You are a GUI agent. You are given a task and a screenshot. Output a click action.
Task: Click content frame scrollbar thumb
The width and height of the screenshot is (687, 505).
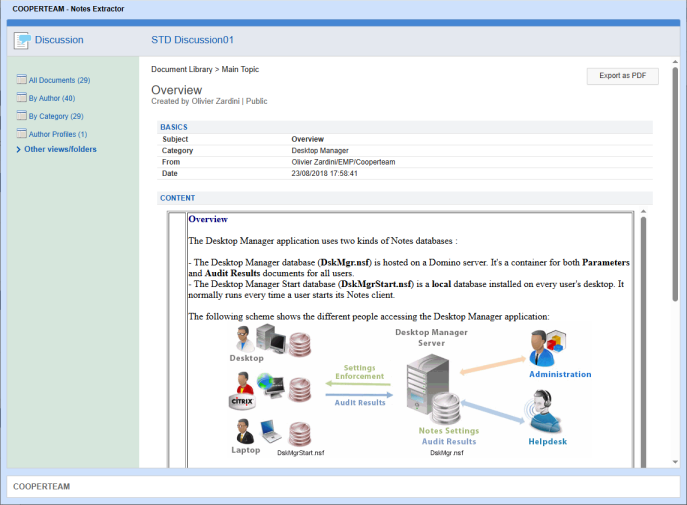pyautogui.click(x=643, y=342)
